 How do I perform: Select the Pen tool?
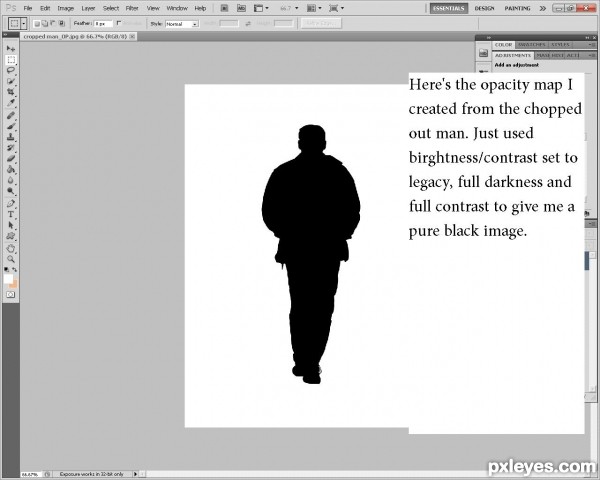click(11, 203)
